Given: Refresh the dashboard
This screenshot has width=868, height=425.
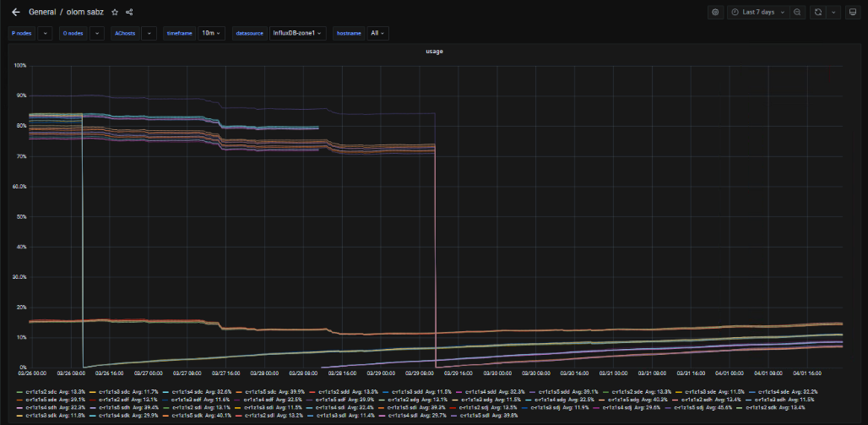Looking at the screenshot, I should [817, 12].
